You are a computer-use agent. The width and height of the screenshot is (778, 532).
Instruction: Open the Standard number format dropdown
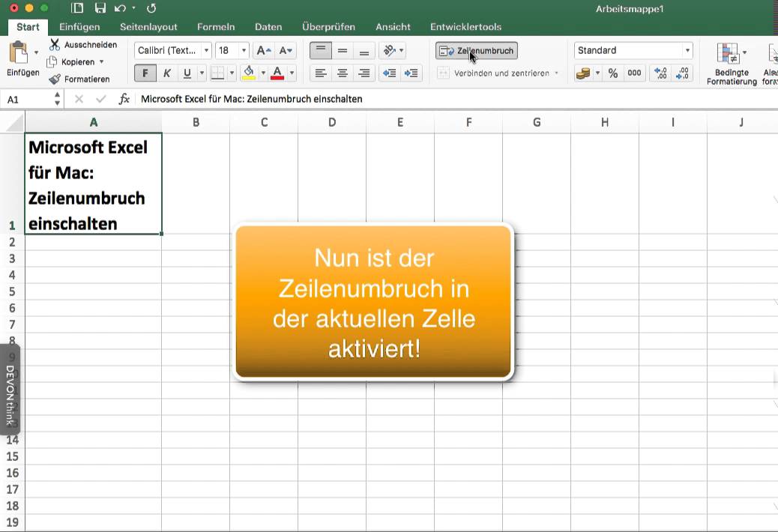(687, 50)
